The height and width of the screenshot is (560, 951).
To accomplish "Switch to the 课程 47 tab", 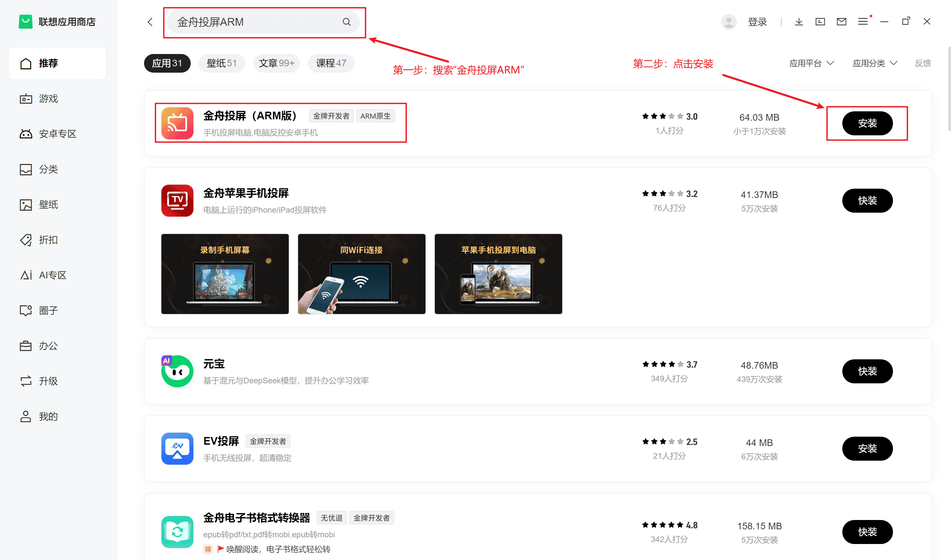I will pos(331,63).
